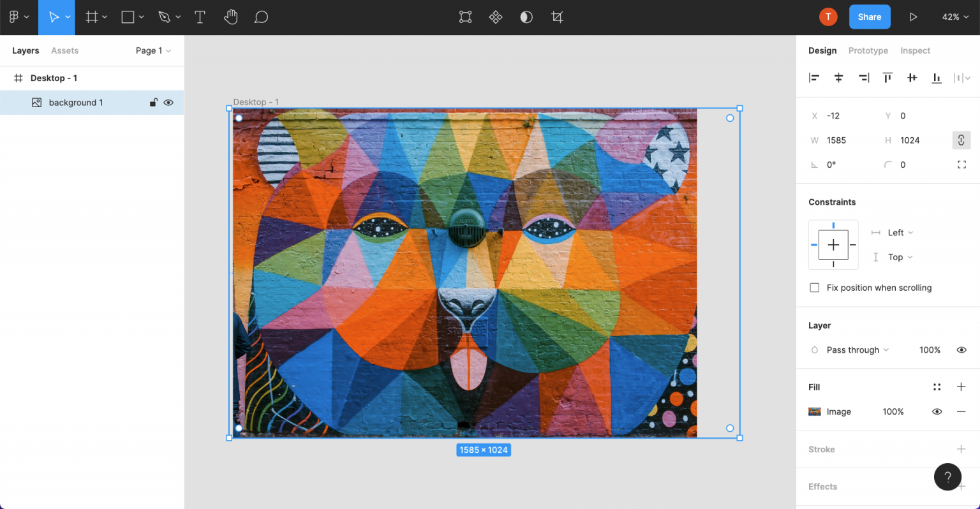
Task: Open the Assets tab
Action: (x=64, y=50)
